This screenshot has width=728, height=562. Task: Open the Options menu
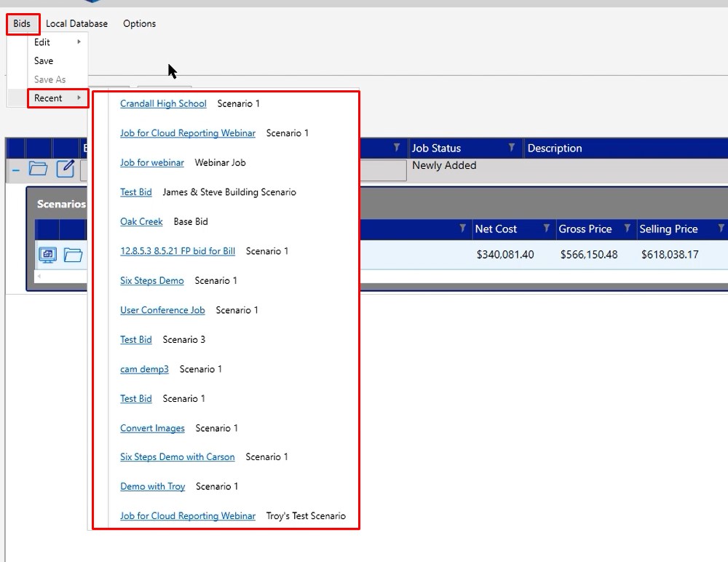[x=139, y=24]
